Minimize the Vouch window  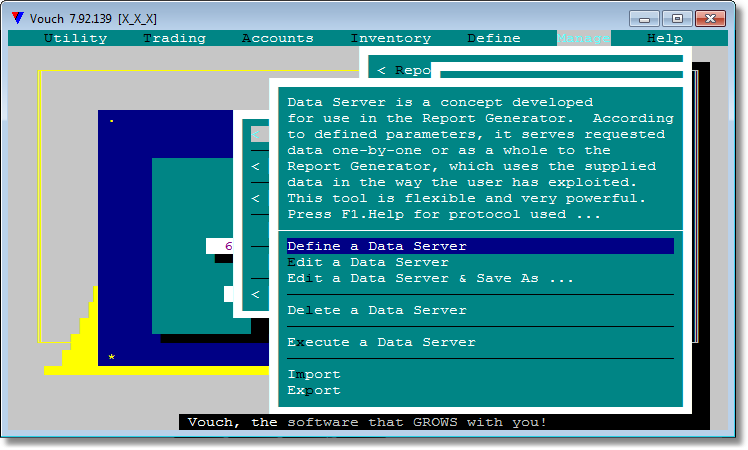pos(644,19)
